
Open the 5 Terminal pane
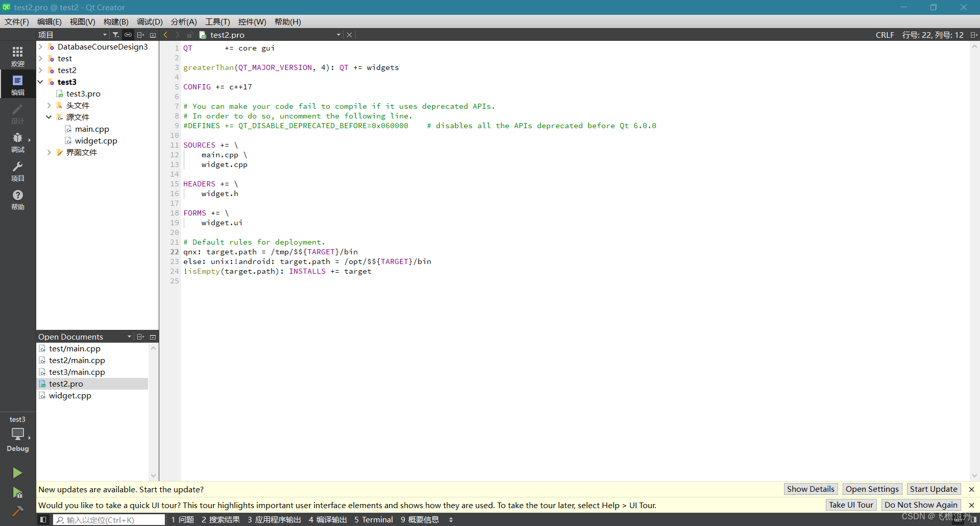(374, 519)
